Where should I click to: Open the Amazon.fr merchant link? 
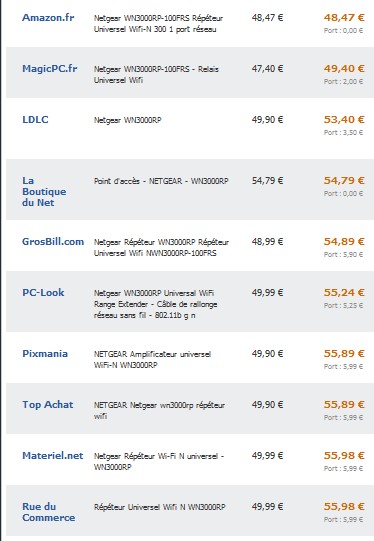point(48,18)
